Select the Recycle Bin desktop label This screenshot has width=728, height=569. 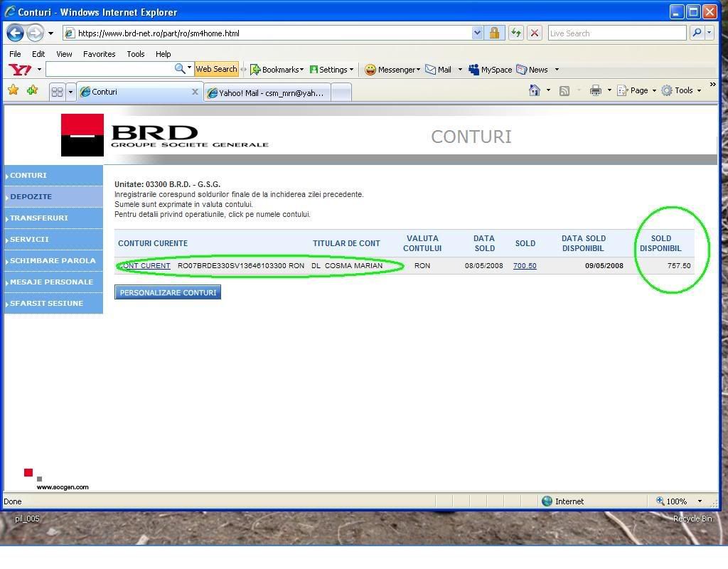(x=692, y=519)
